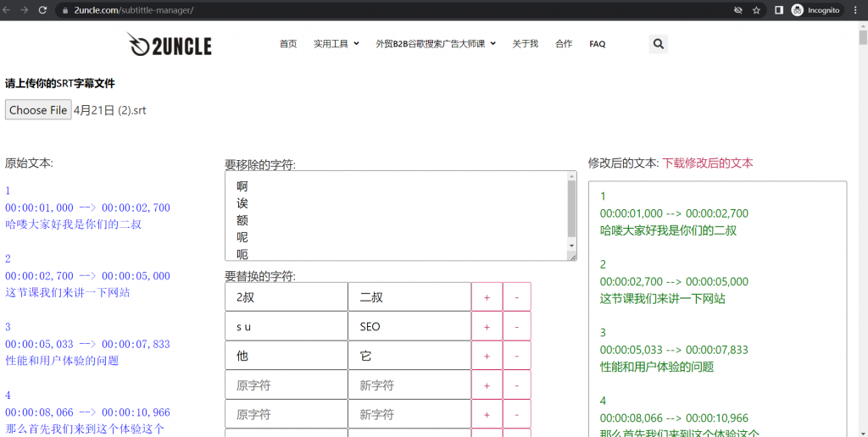Open the FAQ menu item
868x437 pixels.
598,44
